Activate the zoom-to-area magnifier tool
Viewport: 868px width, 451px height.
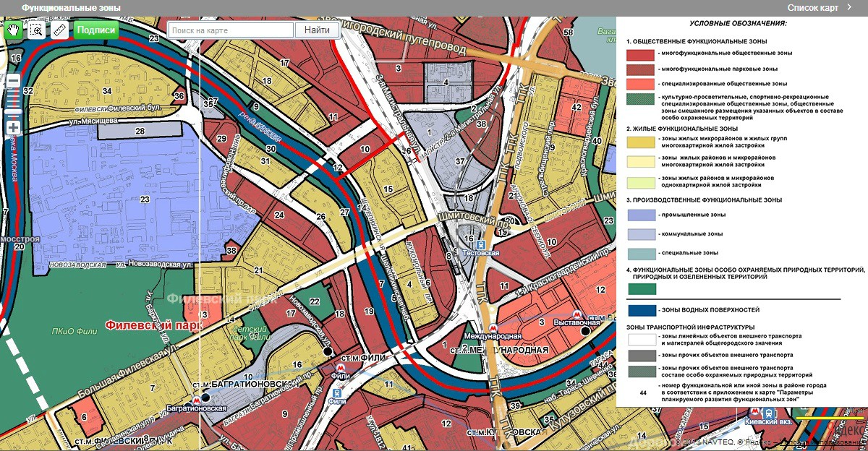(36, 30)
